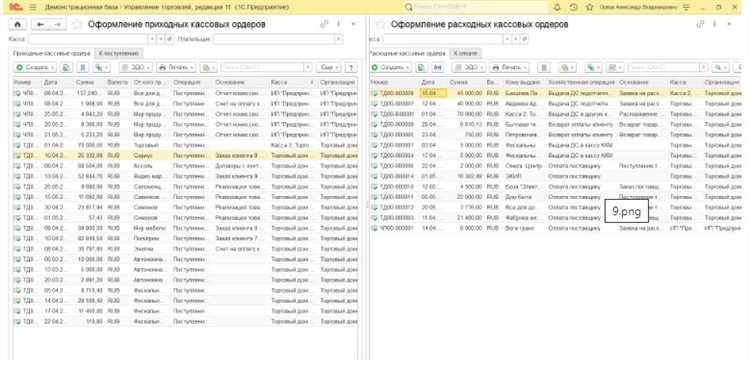Open the history icon in title bar
This screenshot has height=367, width=750.
coord(574,7)
